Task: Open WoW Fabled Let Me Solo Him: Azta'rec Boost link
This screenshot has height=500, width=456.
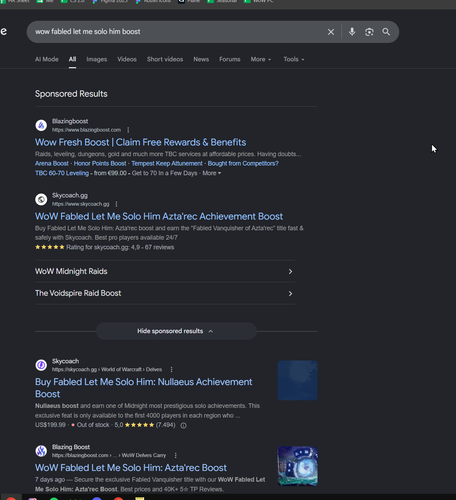Action: click(131, 468)
